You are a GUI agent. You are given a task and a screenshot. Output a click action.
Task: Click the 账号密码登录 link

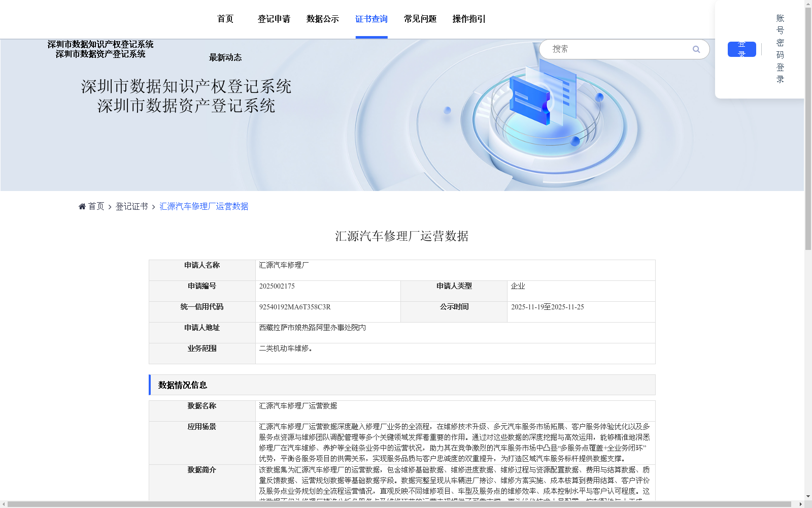[781, 49]
